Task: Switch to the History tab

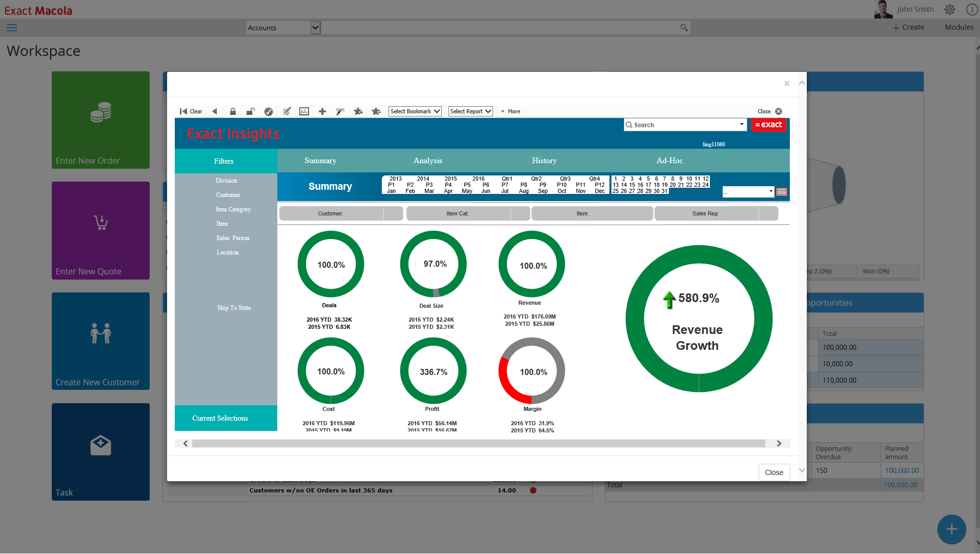Action: 544,161
